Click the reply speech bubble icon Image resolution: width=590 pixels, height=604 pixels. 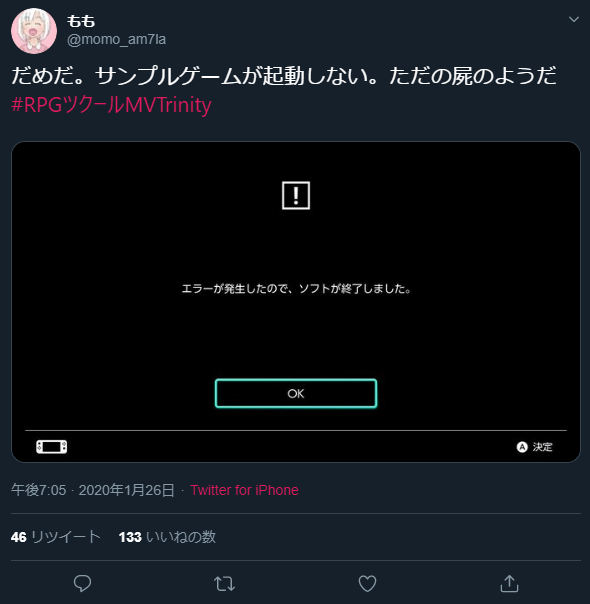82,583
